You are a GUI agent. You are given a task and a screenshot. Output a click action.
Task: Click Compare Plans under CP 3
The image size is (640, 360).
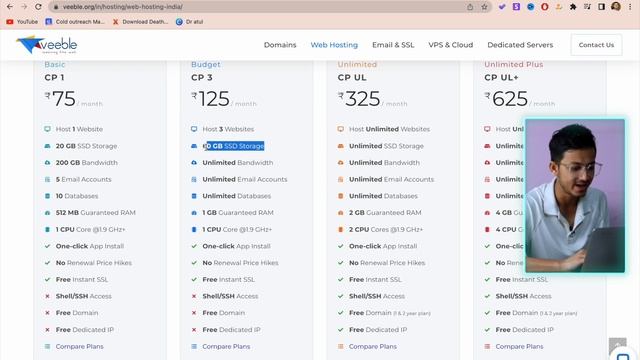tap(226, 346)
